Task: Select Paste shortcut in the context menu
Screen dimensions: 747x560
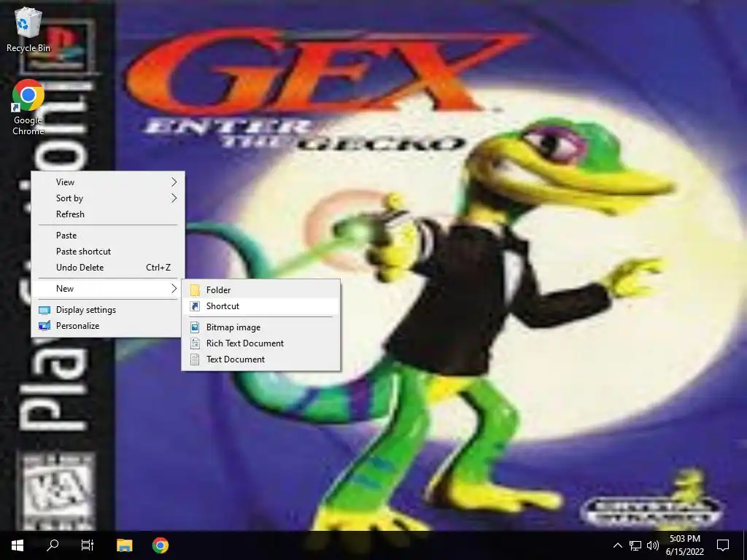Action: (x=108, y=252)
